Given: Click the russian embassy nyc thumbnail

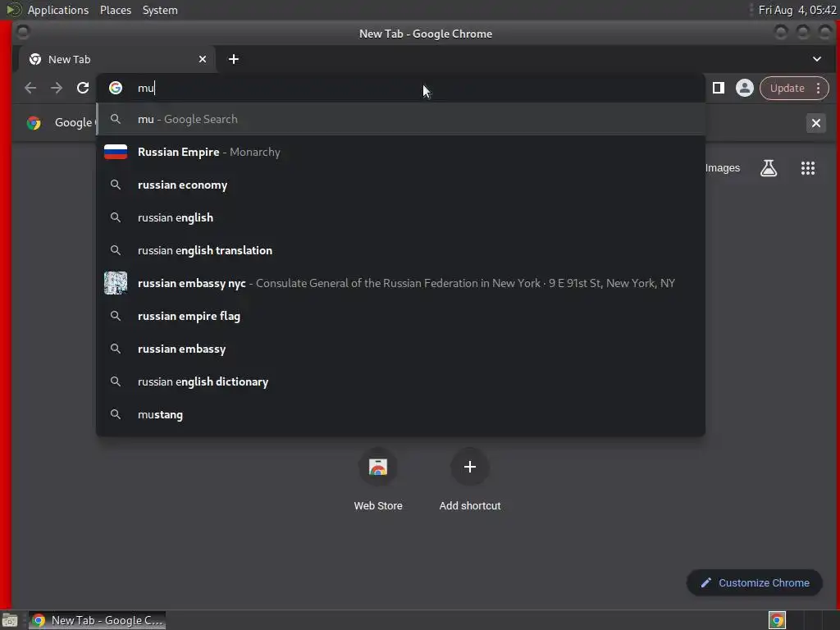Looking at the screenshot, I should (x=116, y=283).
